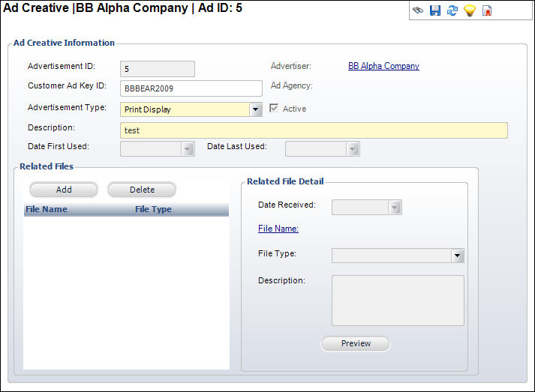This screenshot has width=535, height=392.
Task: Expand the File Type dropdown
Action: pos(458,256)
